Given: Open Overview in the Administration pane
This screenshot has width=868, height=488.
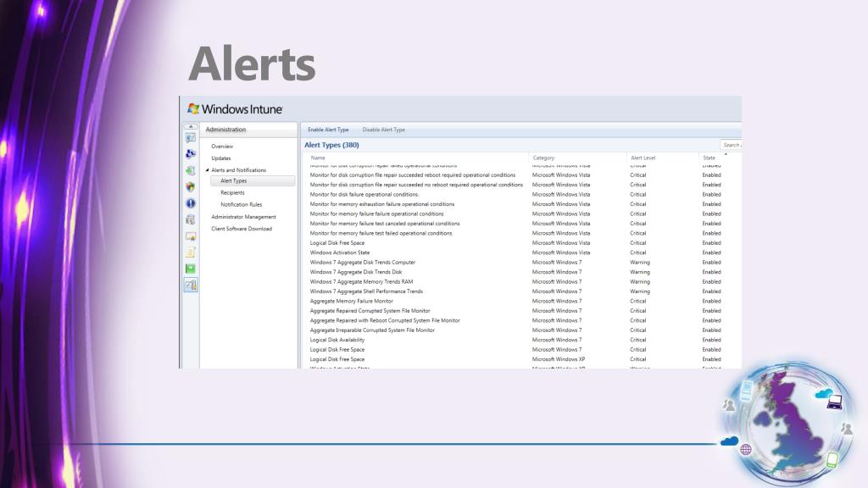Looking at the screenshot, I should click(222, 147).
